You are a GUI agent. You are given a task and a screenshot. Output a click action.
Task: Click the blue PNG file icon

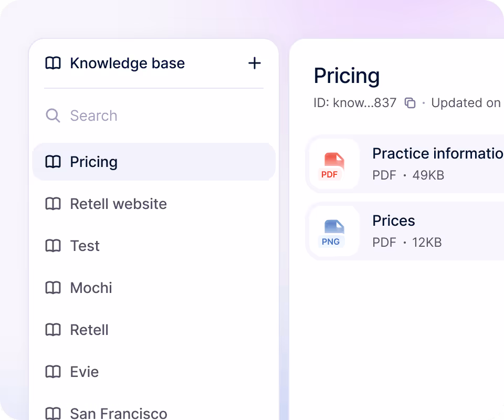[334, 233]
